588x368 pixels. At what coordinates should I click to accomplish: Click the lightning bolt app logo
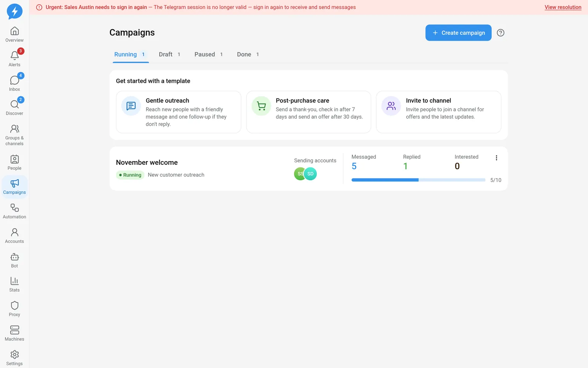point(15,11)
